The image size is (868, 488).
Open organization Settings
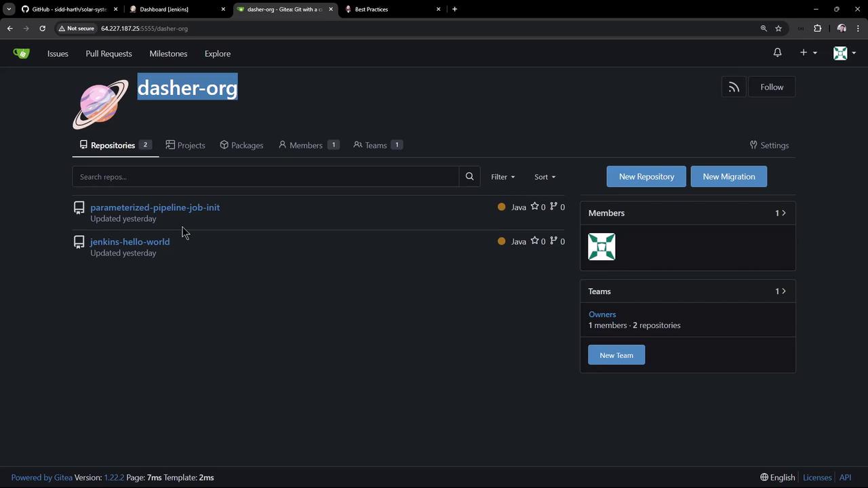pos(769,145)
